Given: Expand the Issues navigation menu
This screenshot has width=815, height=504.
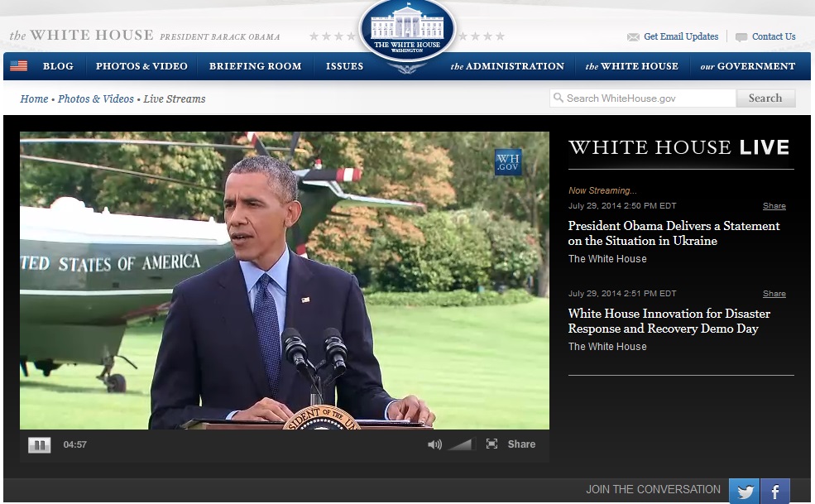Looking at the screenshot, I should [x=344, y=66].
